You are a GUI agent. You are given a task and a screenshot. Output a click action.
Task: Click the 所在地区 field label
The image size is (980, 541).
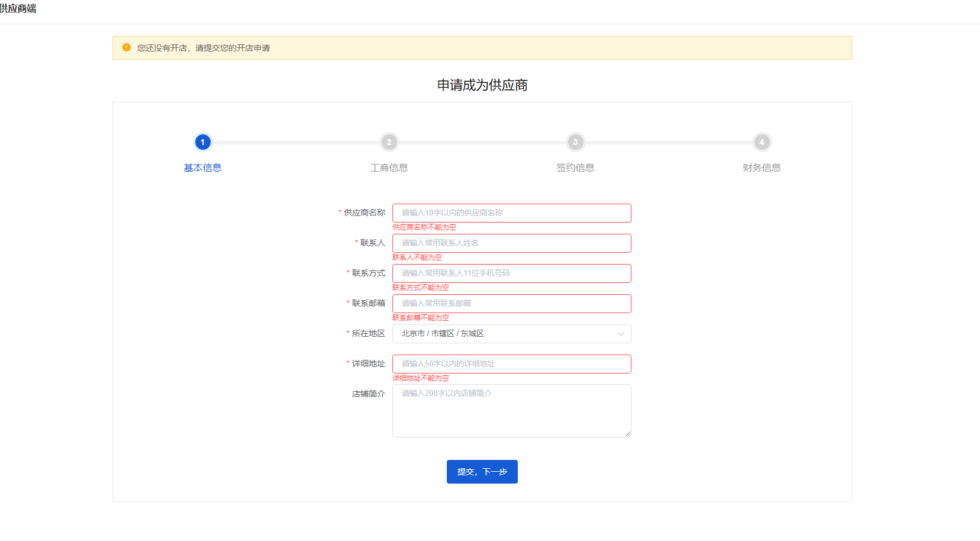(x=369, y=333)
